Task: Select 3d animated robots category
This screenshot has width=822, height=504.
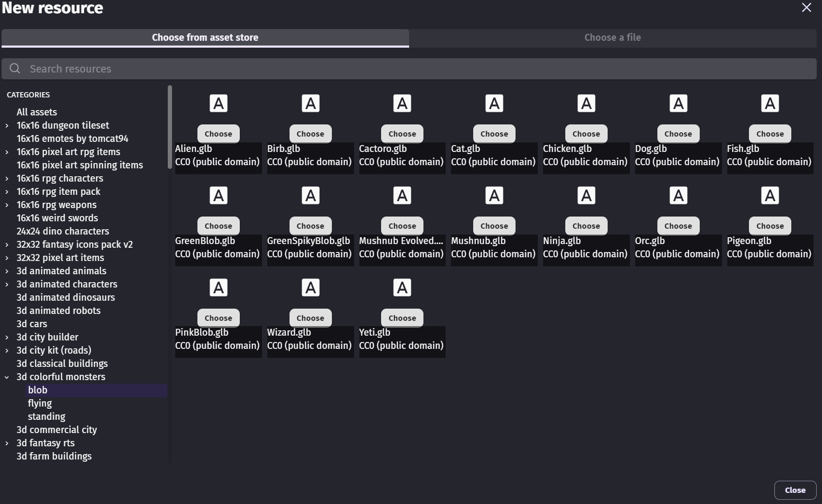Action: (58, 311)
